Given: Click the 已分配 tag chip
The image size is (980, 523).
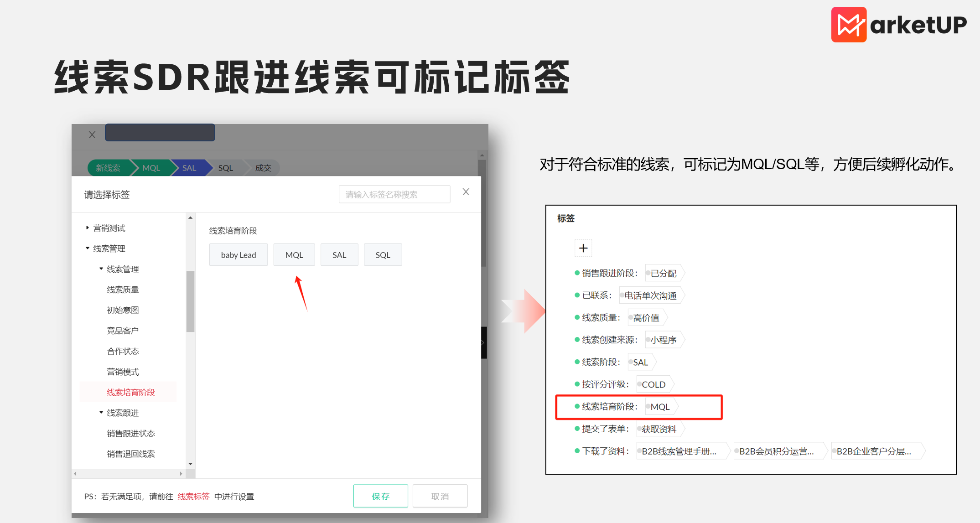Looking at the screenshot, I should coord(664,273).
